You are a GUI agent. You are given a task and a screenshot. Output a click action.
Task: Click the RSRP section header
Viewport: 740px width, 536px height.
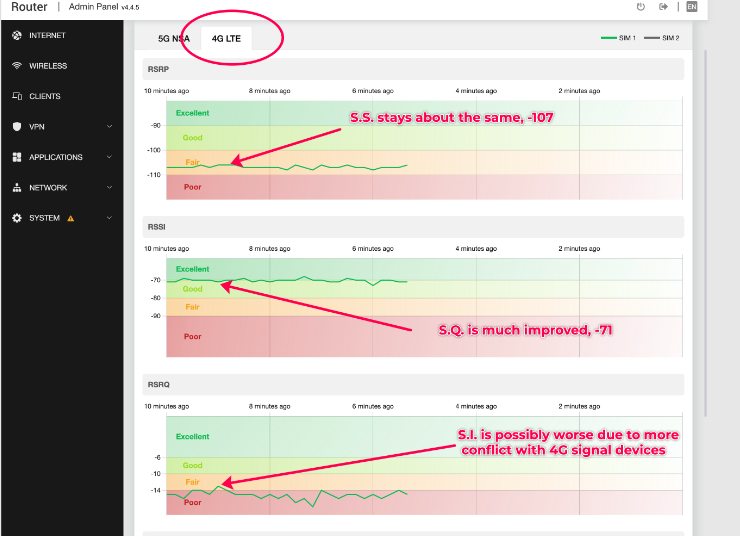413,69
